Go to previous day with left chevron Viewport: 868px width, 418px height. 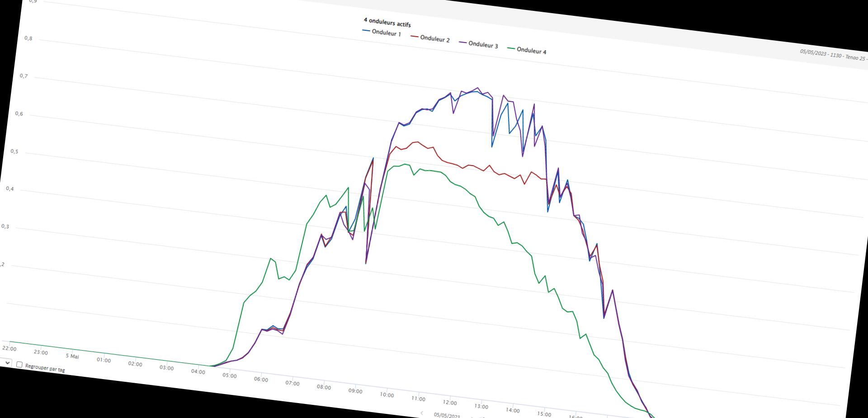[x=422, y=412]
